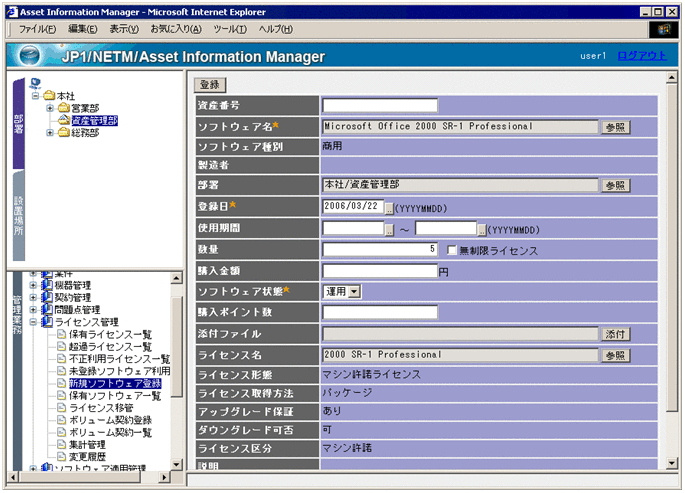
Task: Expand the 総務部 tree node
Action: [49, 133]
